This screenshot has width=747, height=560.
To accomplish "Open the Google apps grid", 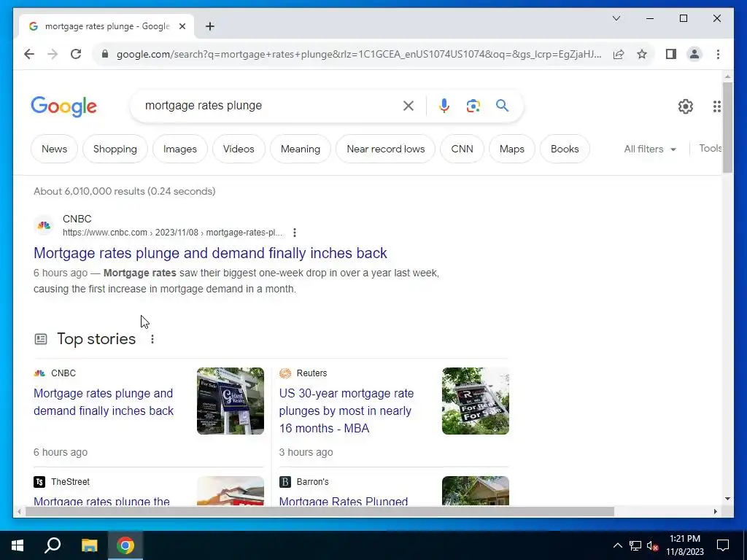I will pyautogui.click(x=716, y=106).
